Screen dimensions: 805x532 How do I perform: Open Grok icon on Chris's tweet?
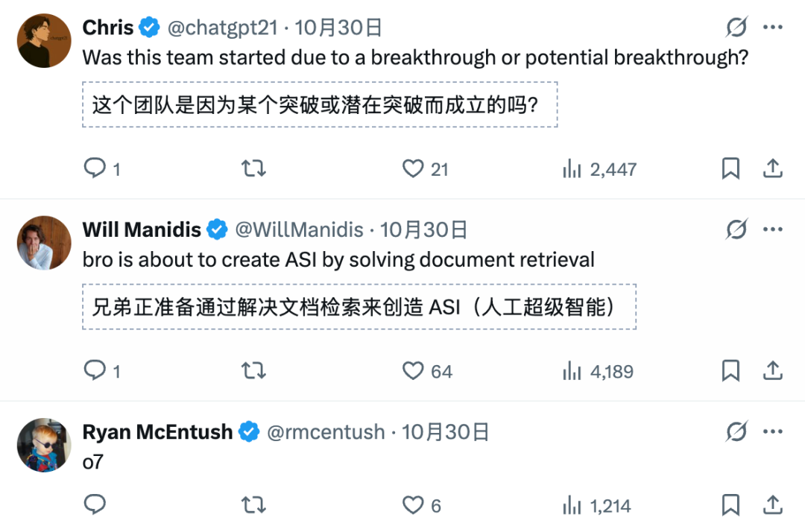point(736,28)
